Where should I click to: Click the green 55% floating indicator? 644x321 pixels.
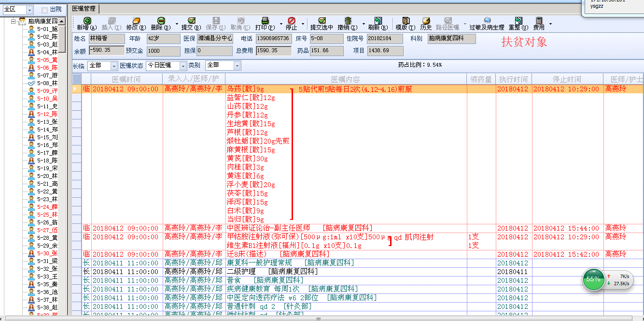pos(593,279)
